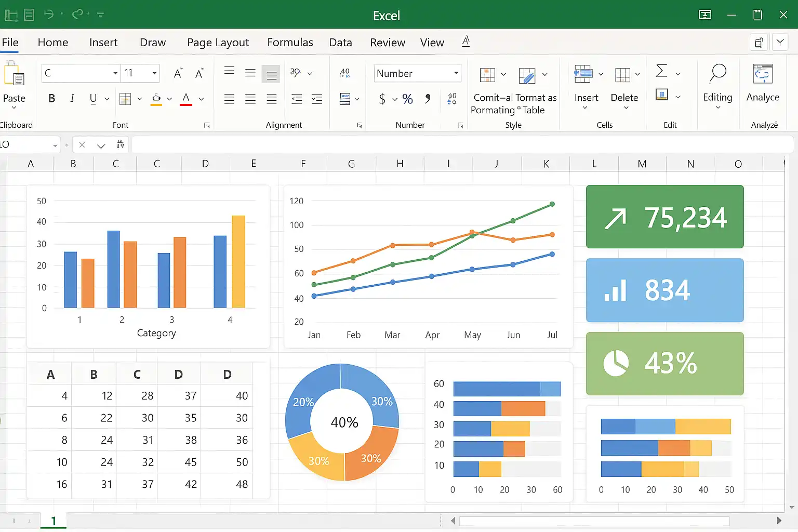Image resolution: width=798 pixels, height=532 pixels.
Task: Click the percent style icon
Action: pyautogui.click(x=407, y=99)
